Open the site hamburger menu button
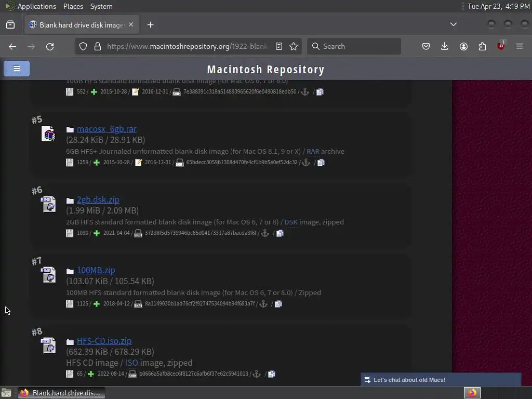This screenshot has height=399, width=532. coord(16,69)
